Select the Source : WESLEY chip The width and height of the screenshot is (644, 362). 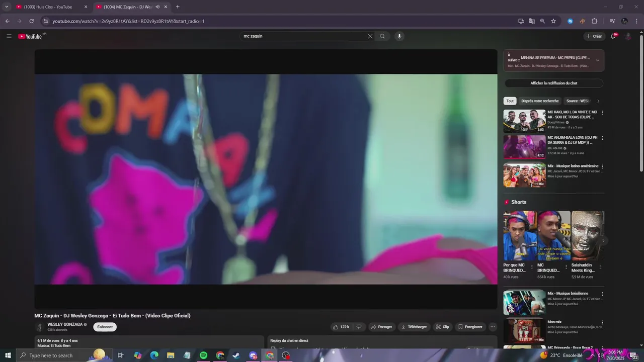578,101
